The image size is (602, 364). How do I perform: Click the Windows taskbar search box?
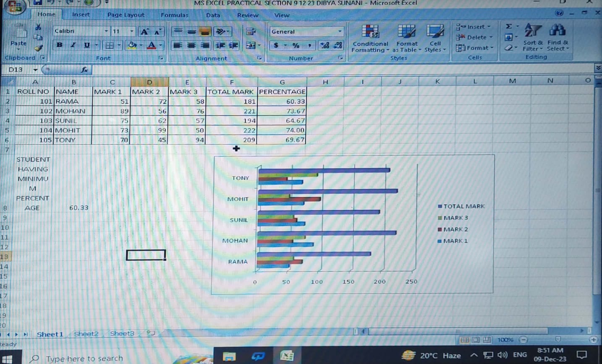click(84, 358)
